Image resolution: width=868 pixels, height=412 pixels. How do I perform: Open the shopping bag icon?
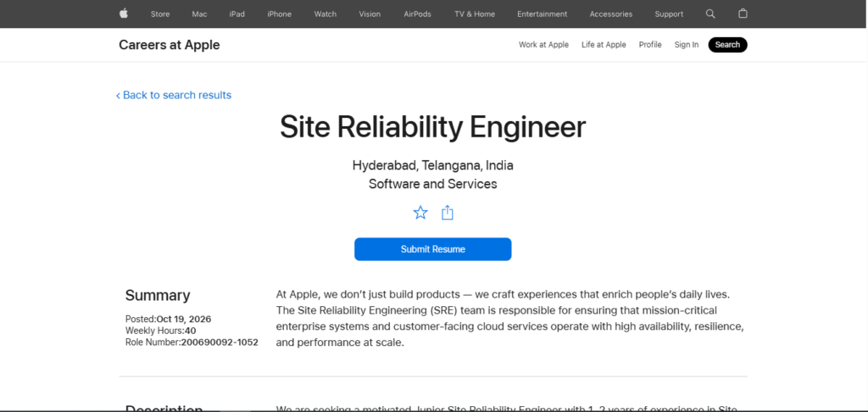[743, 14]
